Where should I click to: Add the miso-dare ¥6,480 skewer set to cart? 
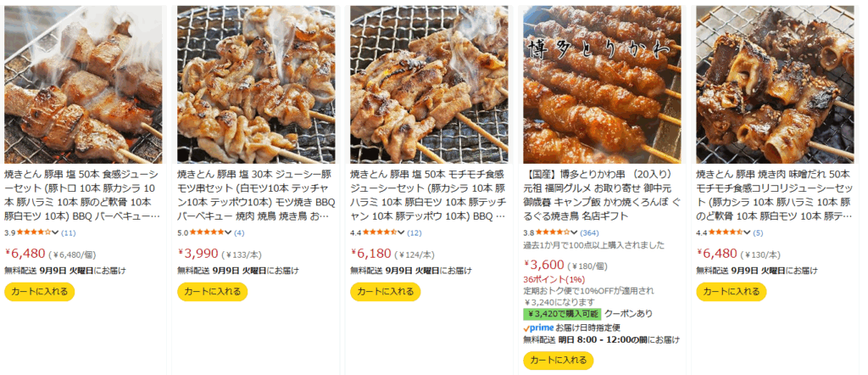(x=732, y=291)
